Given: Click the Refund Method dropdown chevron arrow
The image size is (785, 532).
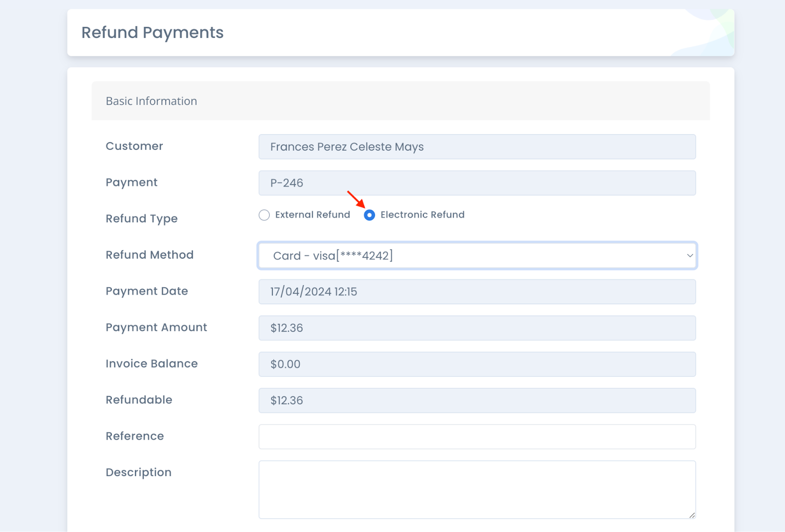Looking at the screenshot, I should point(689,255).
